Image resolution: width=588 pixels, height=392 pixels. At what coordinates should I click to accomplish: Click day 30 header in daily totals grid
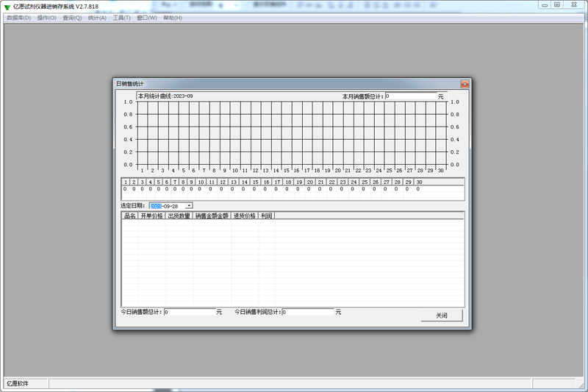tap(419, 182)
